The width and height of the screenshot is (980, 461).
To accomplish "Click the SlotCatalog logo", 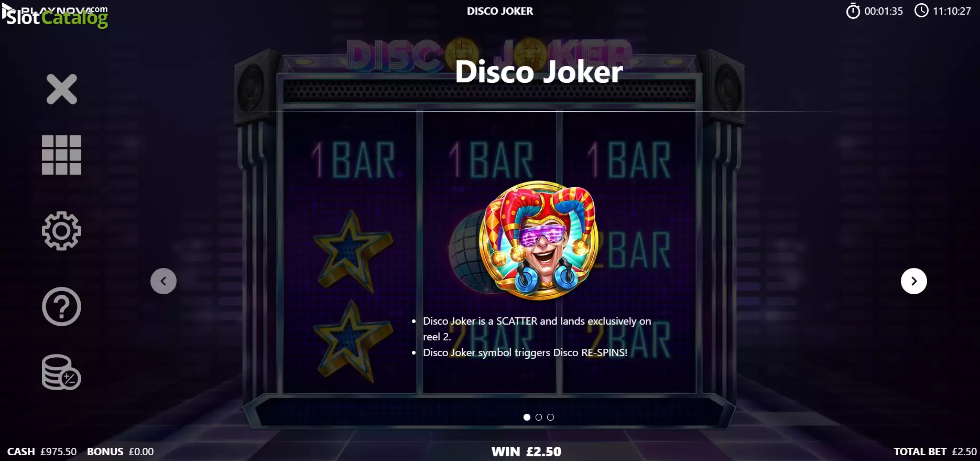I will [x=57, y=17].
